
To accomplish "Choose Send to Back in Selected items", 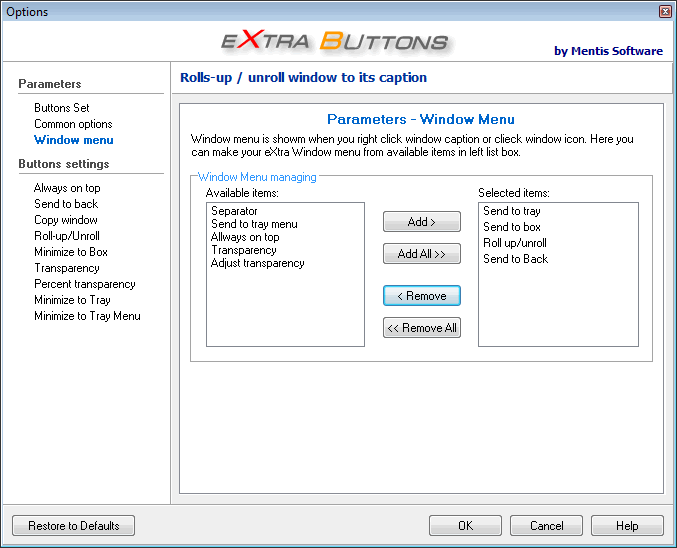I will pyautogui.click(x=515, y=259).
